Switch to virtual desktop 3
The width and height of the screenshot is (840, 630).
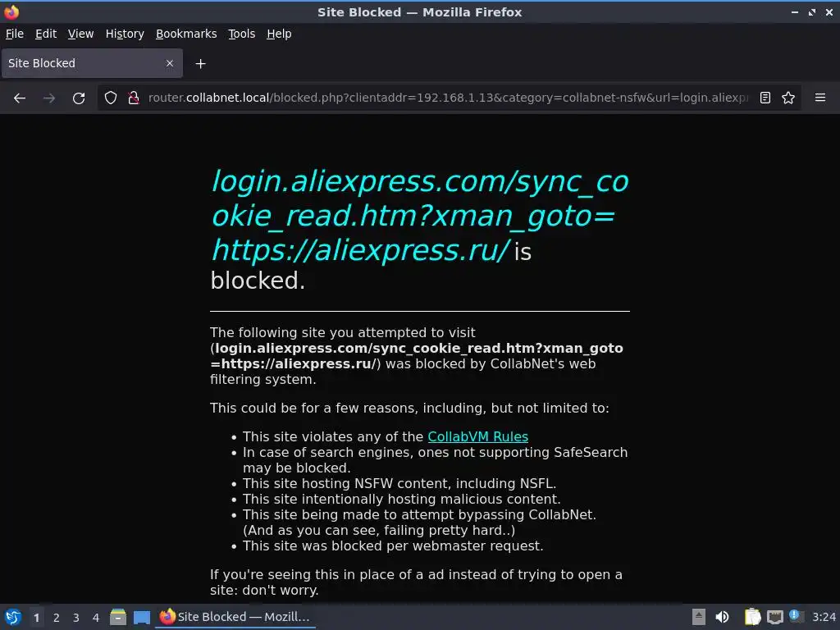click(76, 618)
